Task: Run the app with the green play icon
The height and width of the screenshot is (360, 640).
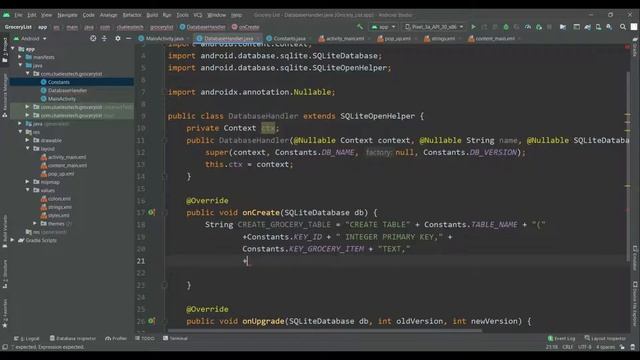Action: 473,27
